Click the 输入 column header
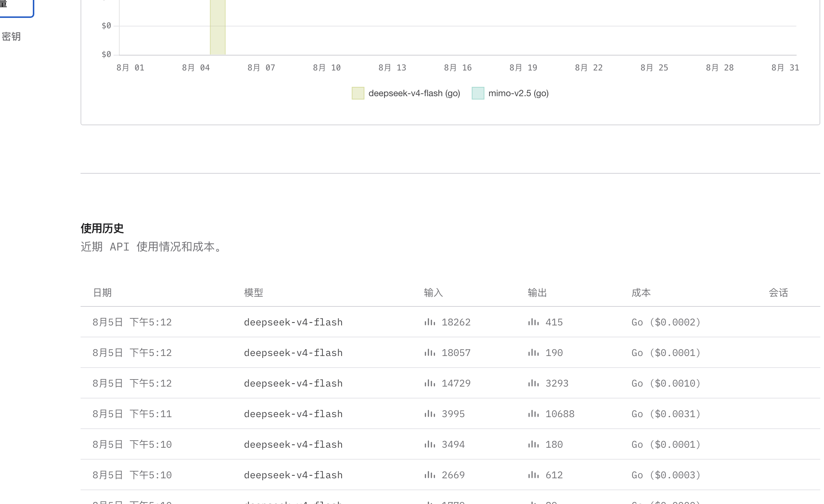Image resolution: width=824 pixels, height=504 pixels. pos(433,293)
